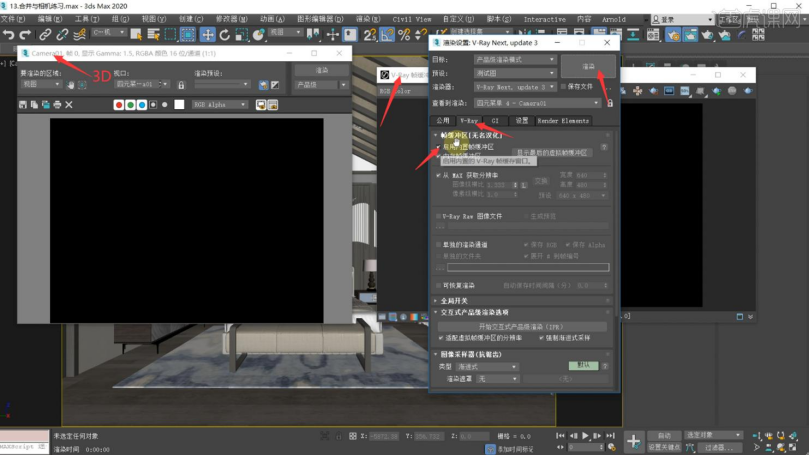Open the preset dropdown in Render Setup
Viewport: 809px width, 455px height.
click(x=514, y=73)
